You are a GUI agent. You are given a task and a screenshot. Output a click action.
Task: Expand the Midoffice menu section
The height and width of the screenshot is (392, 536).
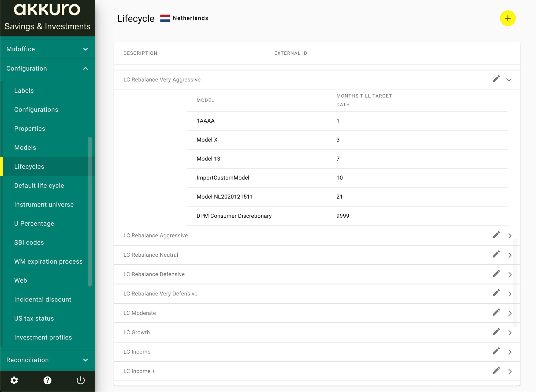[47, 49]
